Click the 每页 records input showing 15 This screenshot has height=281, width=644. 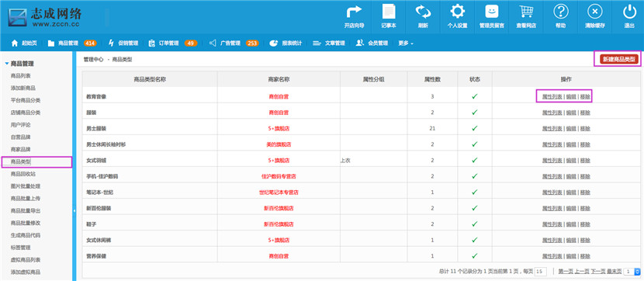point(541,272)
